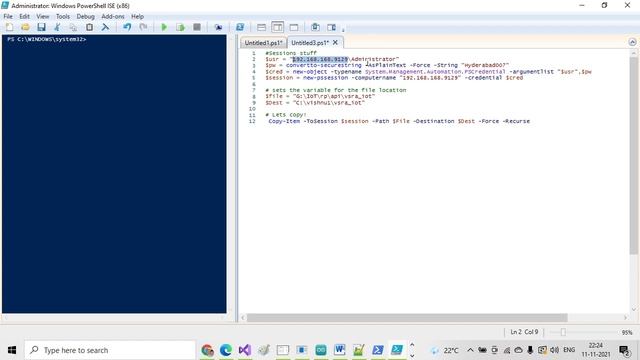This screenshot has width=640, height=360.
Task: Select the Untitled3.ps1 tab
Action: click(x=310, y=42)
